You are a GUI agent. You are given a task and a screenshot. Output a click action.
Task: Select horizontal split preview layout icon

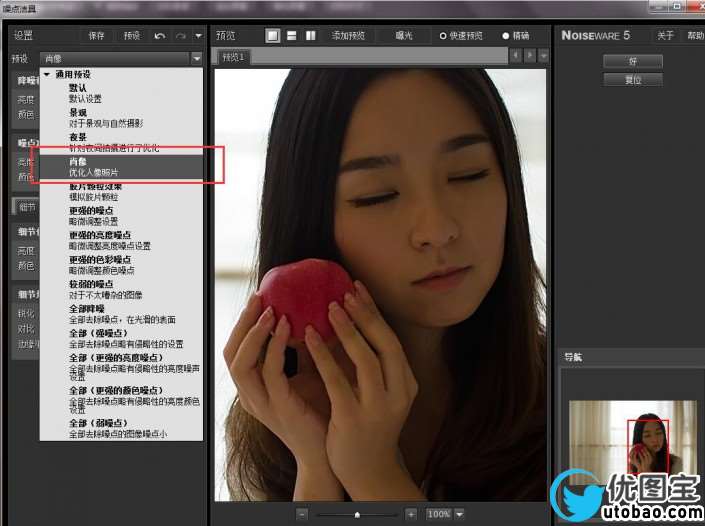[x=291, y=36]
